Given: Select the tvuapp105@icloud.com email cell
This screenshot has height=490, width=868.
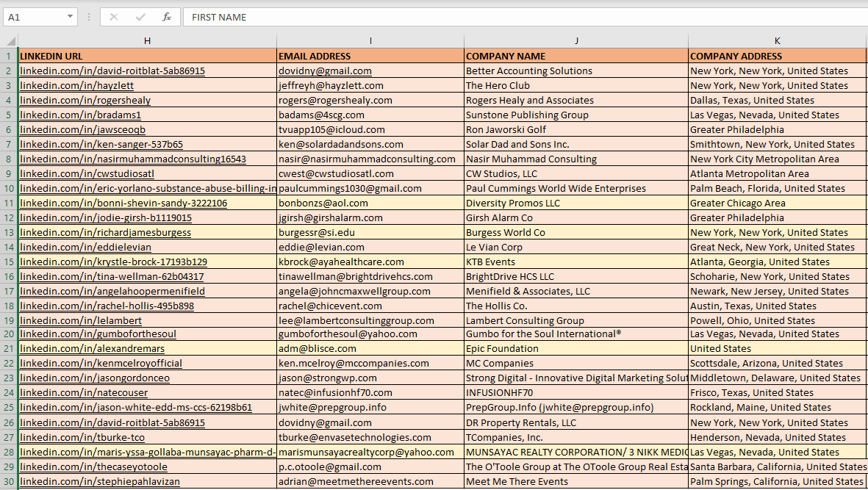Looking at the screenshot, I should pyautogui.click(x=370, y=129).
